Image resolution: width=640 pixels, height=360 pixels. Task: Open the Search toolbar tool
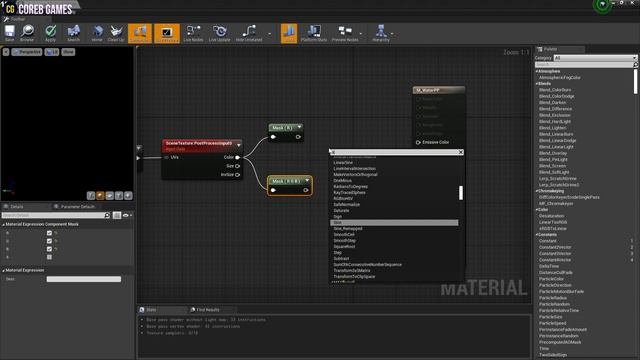(x=73, y=33)
